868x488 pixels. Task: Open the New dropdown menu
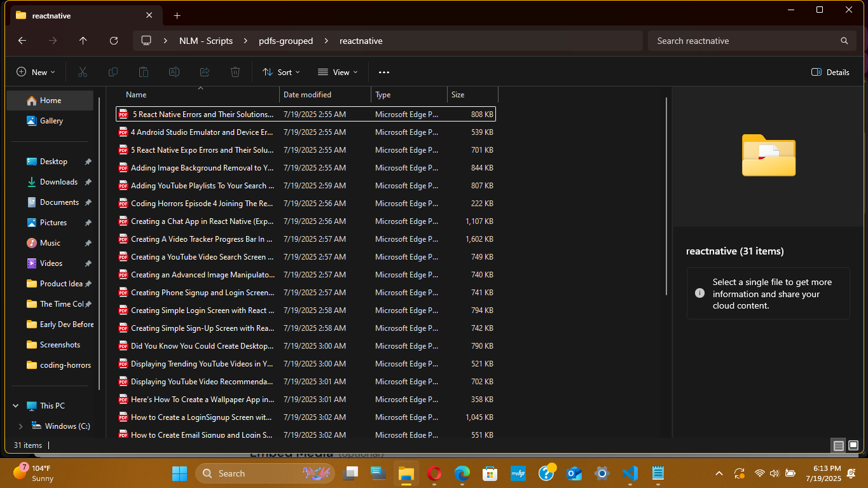click(36, 72)
